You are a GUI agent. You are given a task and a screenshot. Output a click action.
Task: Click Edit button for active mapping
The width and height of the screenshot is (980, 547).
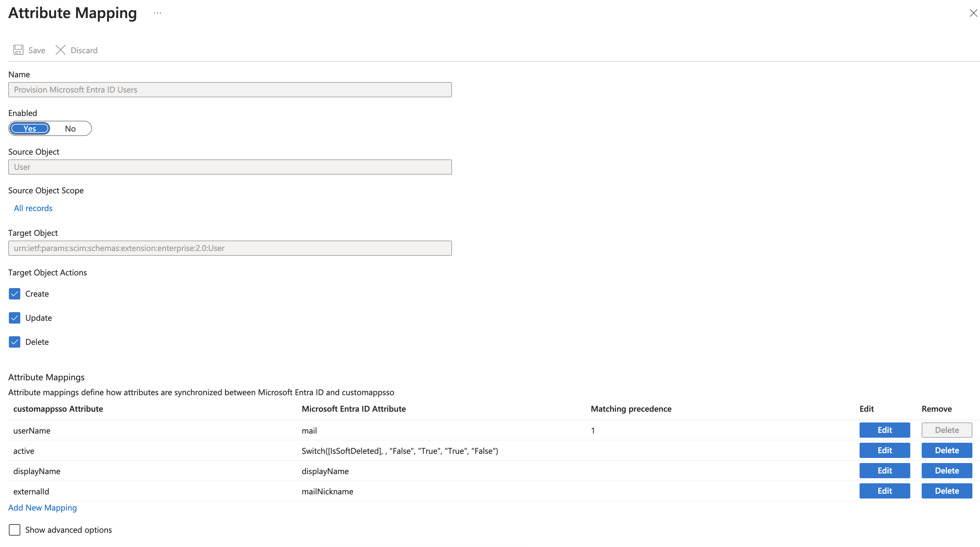(x=884, y=450)
